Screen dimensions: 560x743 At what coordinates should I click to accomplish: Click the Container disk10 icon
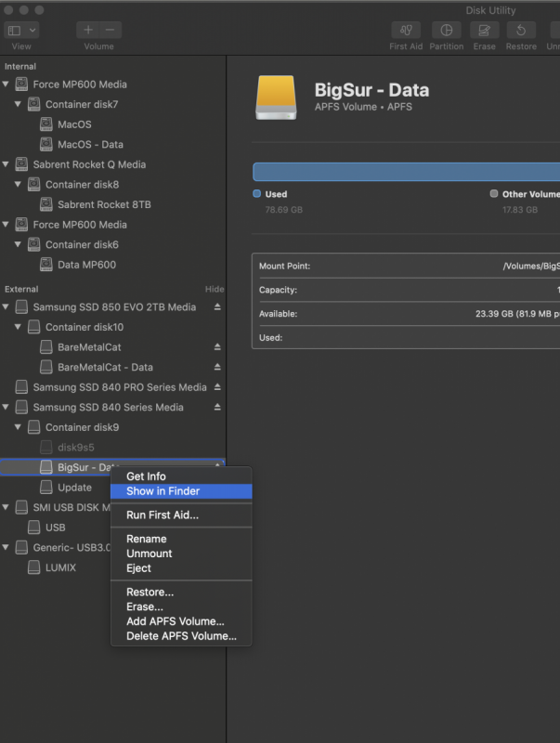click(x=33, y=327)
